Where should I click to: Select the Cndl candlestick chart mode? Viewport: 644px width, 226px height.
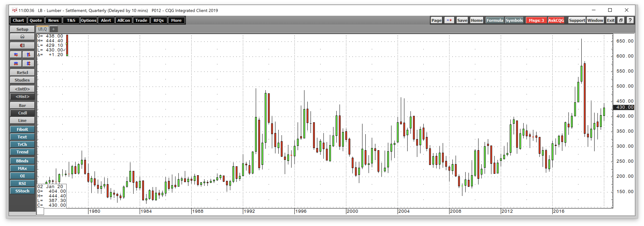tap(22, 113)
